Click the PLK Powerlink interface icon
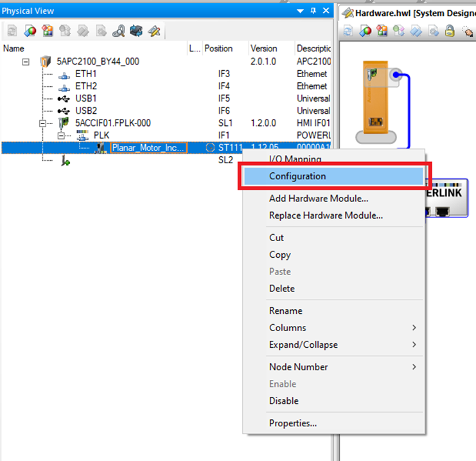This screenshot has width=476, height=461. pyautogui.click(x=82, y=136)
